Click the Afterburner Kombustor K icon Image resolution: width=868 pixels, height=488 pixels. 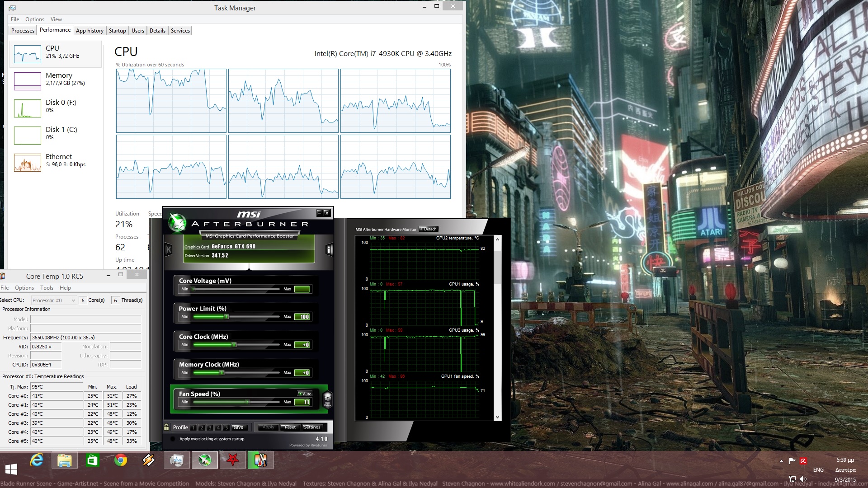click(169, 249)
